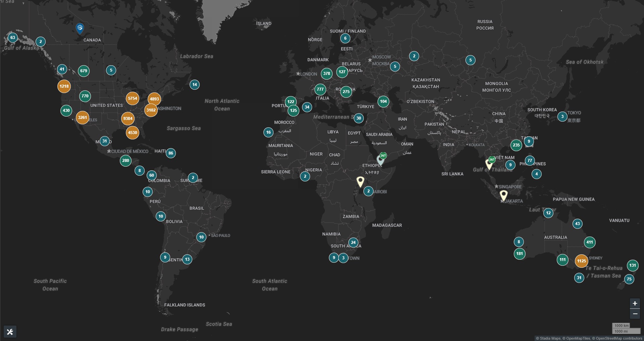644x341 pixels.
Task: Open the OpenStreetMap contributors link
Action: [x=619, y=338]
